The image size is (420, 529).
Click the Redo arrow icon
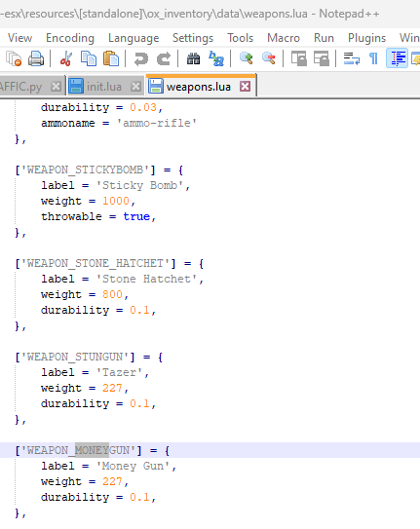tap(164, 58)
